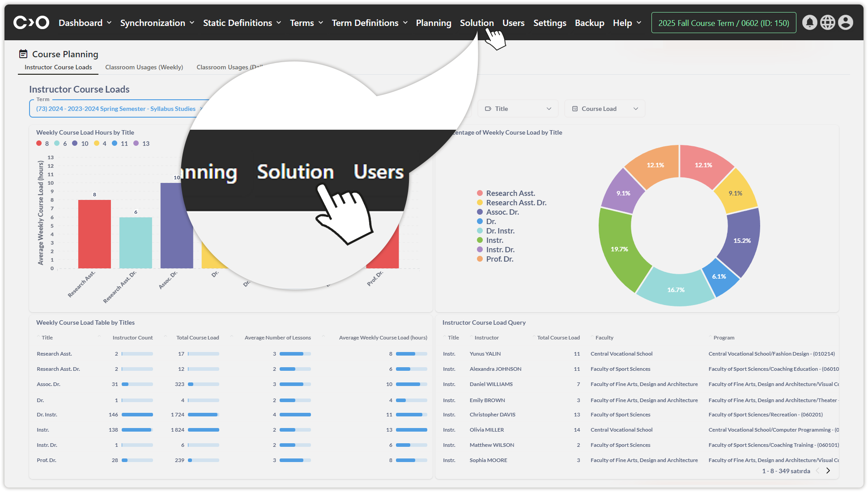Click the green 19.7% donut segment
This screenshot has height=492, width=868.
click(x=619, y=249)
